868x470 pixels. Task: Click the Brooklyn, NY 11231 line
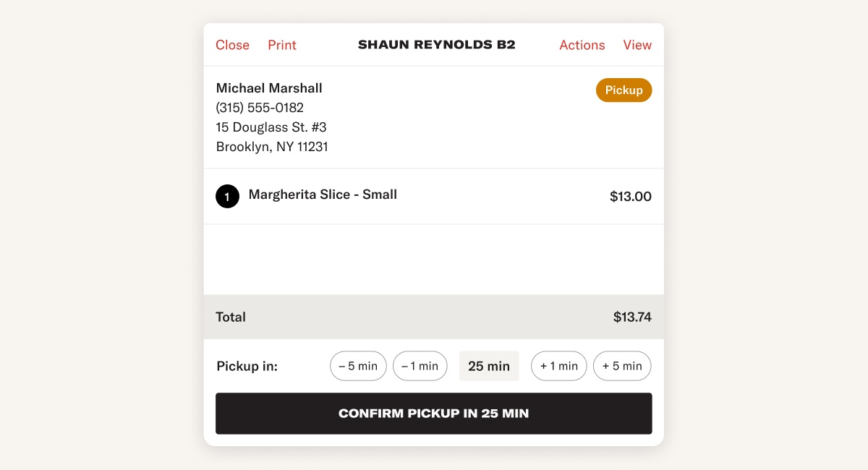(272, 147)
